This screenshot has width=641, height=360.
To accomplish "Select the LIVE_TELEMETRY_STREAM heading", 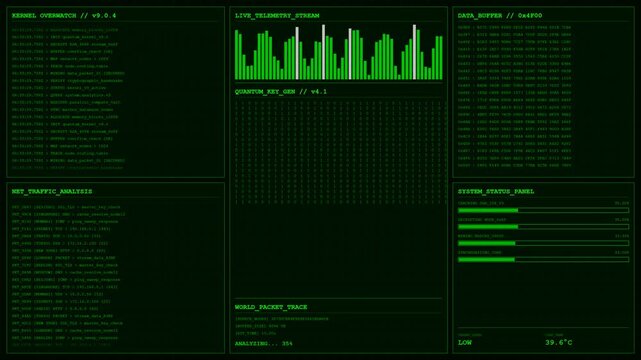I will pyautogui.click(x=277, y=16).
